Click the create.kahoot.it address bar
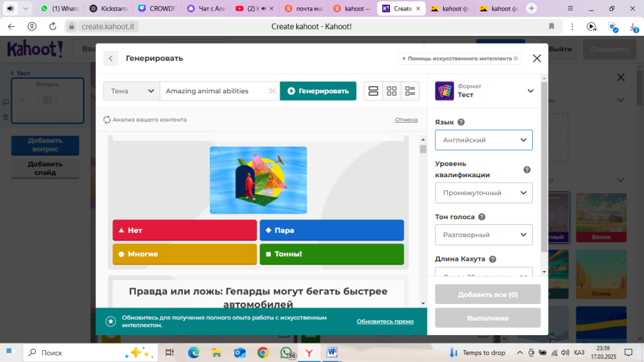 coord(108,26)
